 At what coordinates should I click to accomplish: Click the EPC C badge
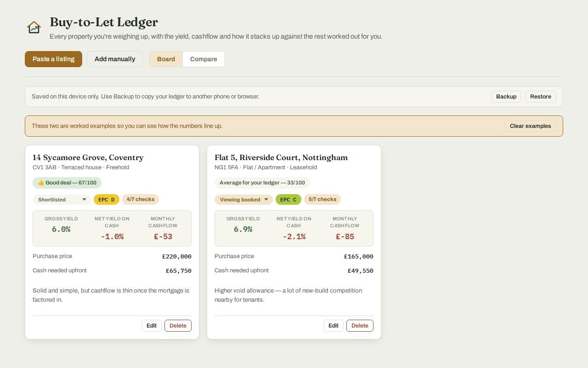click(288, 200)
